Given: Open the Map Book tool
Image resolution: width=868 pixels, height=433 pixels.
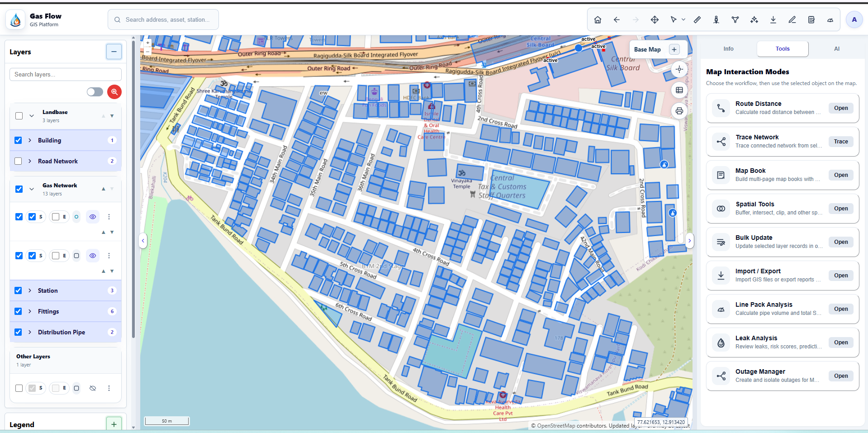Looking at the screenshot, I should 841,175.
